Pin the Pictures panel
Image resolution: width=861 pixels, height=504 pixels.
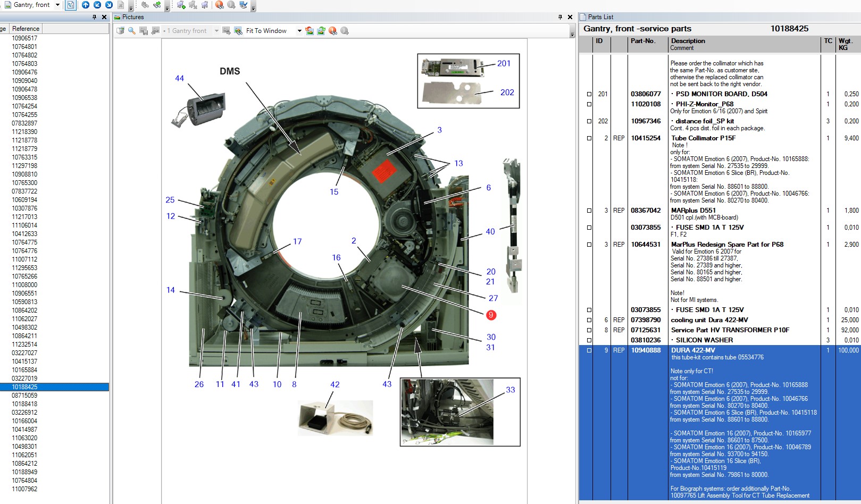tap(560, 17)
